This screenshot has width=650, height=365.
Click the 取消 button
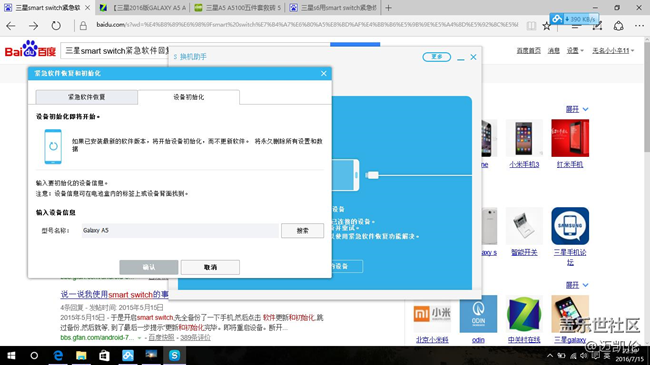coord(210,267)
